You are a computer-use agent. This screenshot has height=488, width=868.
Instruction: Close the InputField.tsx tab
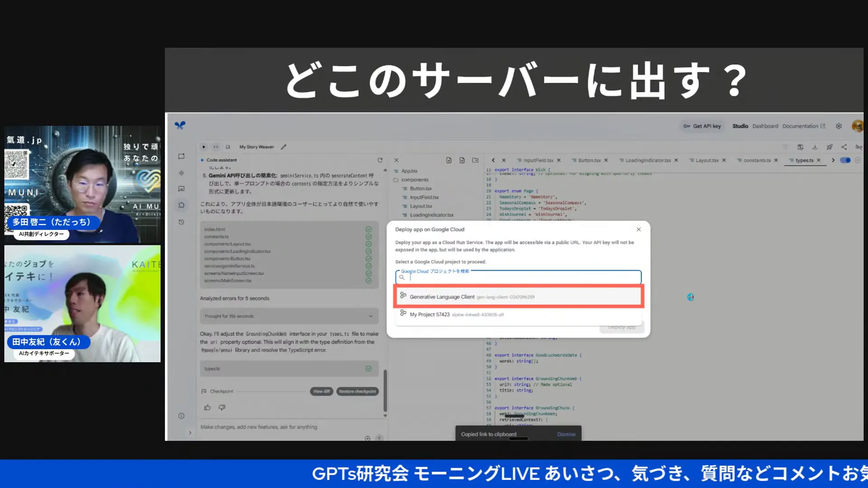click(x=559, y=160)
